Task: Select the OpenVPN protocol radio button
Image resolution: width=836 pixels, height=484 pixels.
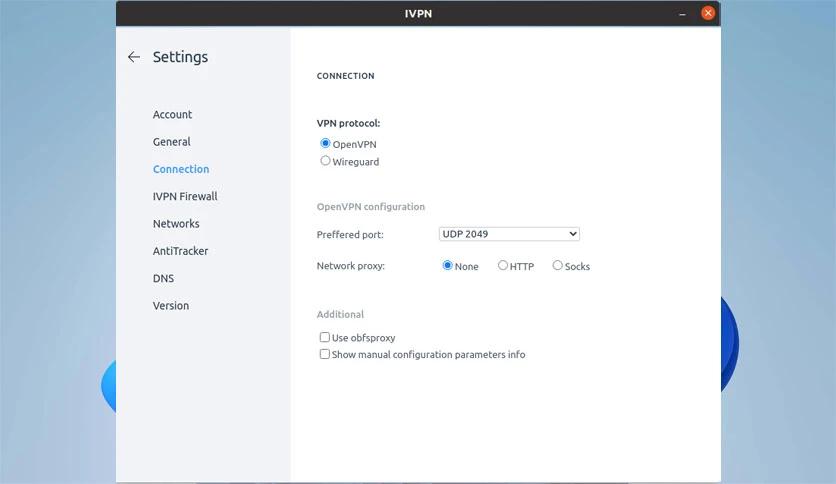Action: [325, 143]
